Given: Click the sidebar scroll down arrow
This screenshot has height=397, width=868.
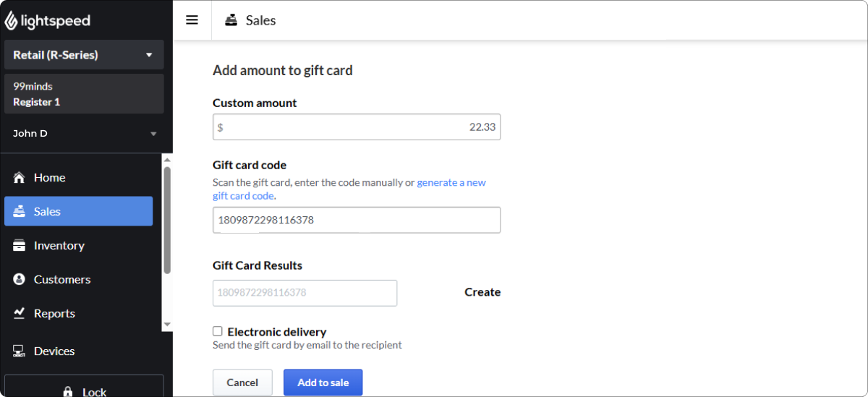Looking at the screenshot, I should 167,325.
